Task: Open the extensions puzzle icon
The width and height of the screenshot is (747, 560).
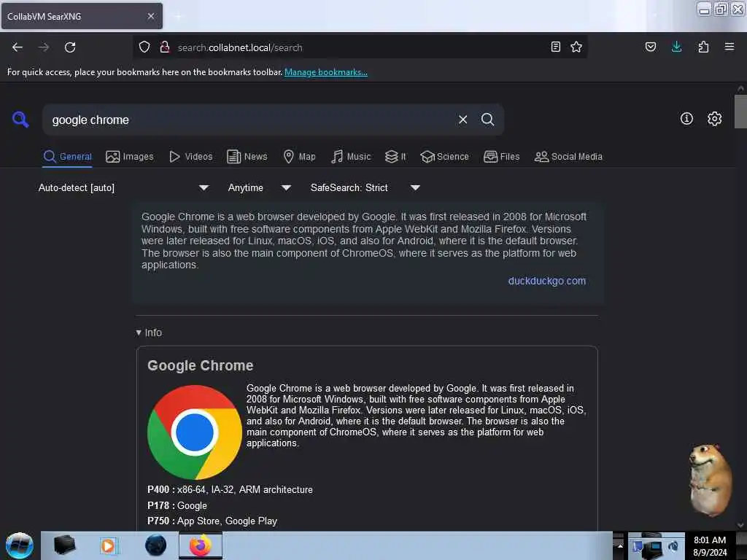Action: coord(703,47)
